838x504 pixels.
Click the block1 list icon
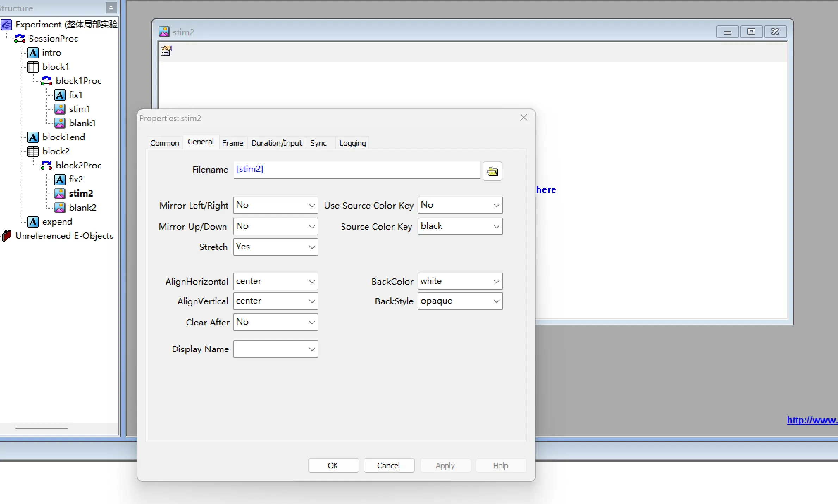(x=33, y=67)
